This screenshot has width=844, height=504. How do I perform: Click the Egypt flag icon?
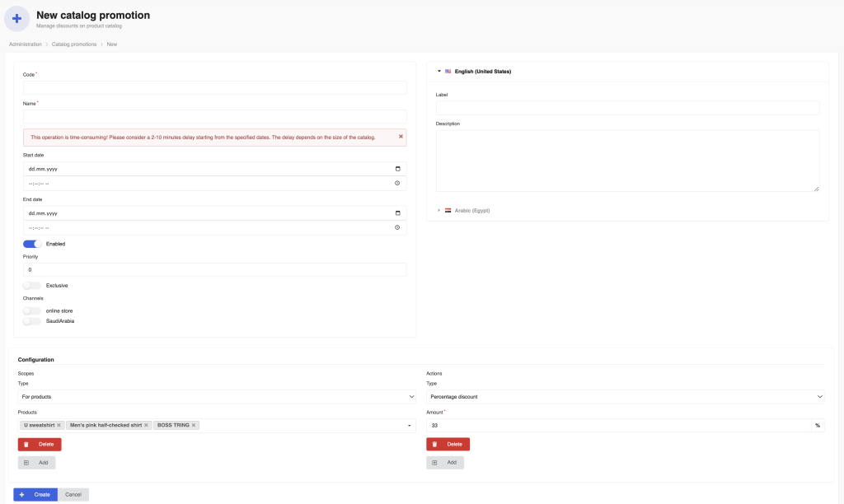[x=448, y=210]
